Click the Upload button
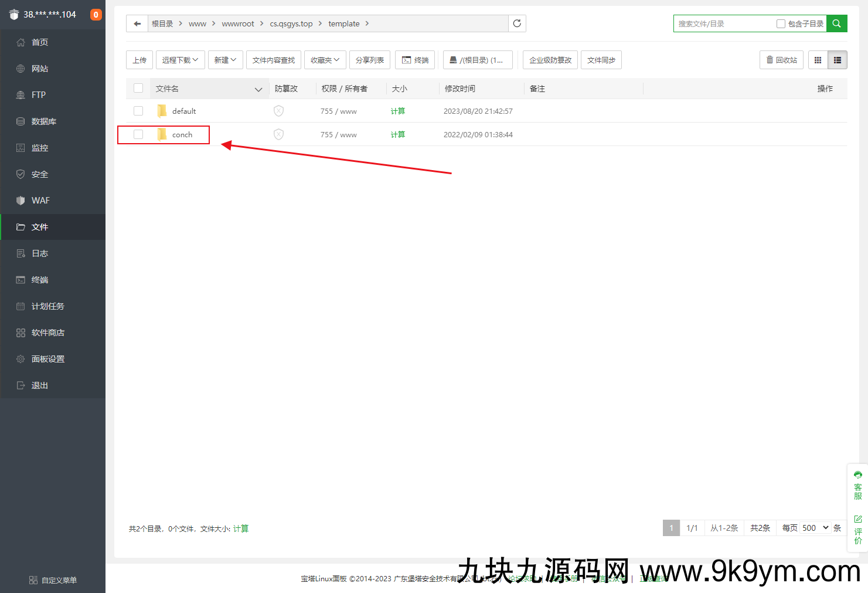868x593 pixels. point(139,60)
